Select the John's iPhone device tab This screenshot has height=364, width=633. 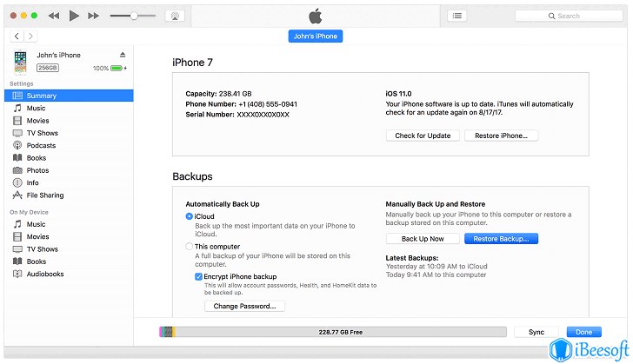tap(316, 36)
